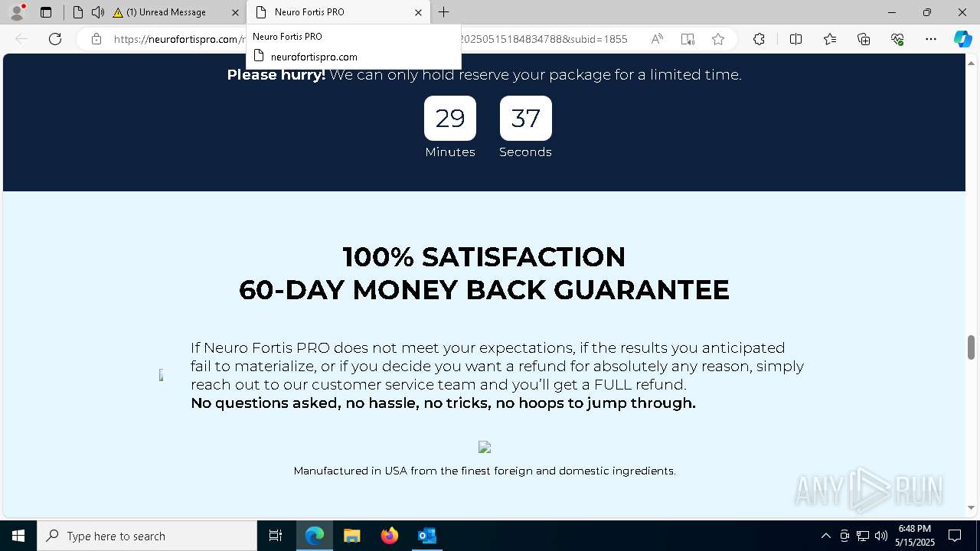Reload the current page
This screenshot has width=980, height=551.
pos(55,39)
